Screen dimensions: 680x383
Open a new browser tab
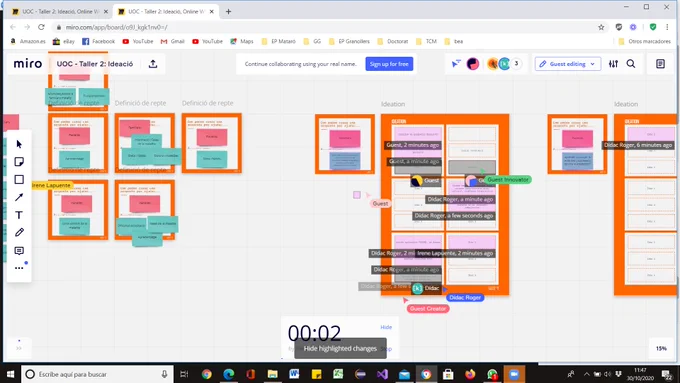pyautogui.click(x=229, y=12)
